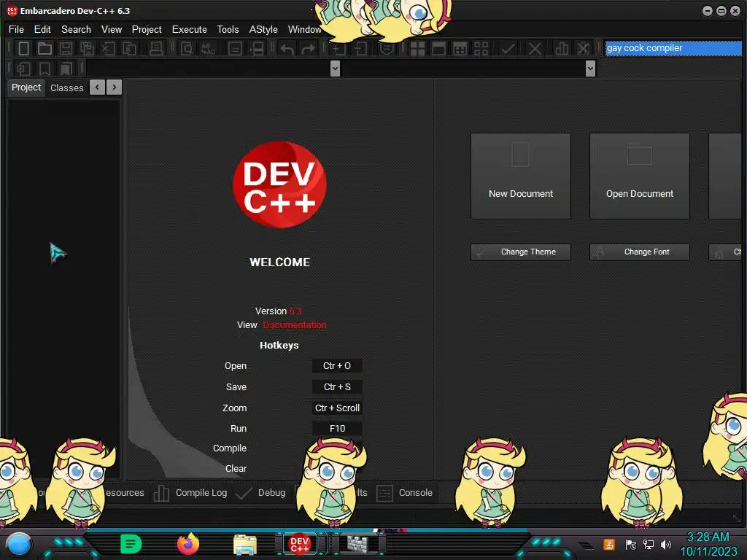Click the Dev-C++ taskbar button
The height and width of the screenshot is (560, 747).
300,544
